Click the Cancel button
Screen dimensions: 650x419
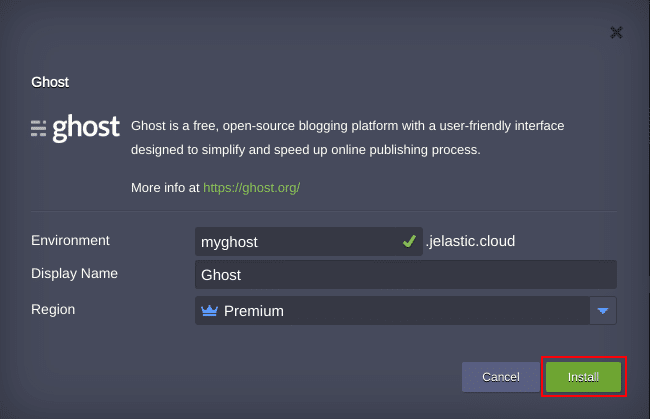point(501,377)
